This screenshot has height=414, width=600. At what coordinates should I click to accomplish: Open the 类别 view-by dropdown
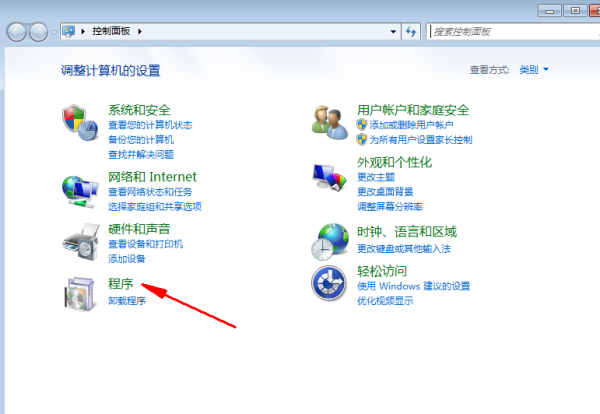point(534,70)
